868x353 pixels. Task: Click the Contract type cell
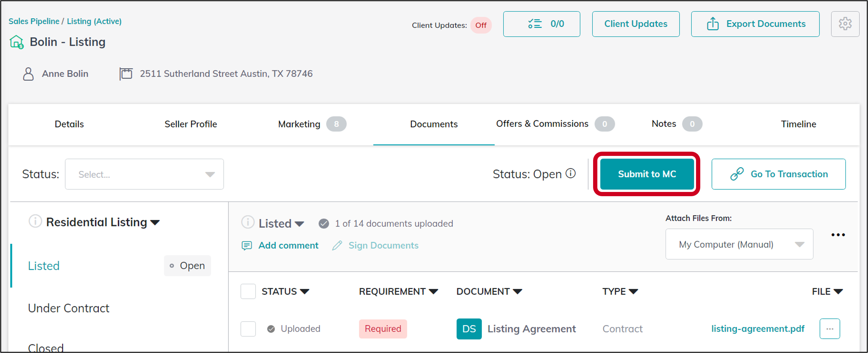coord(622,329)
